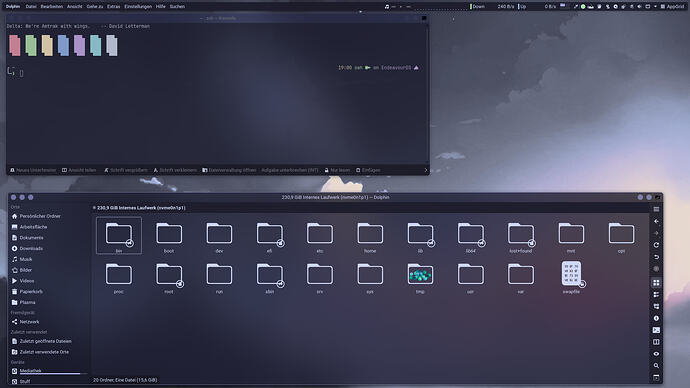Go forward with Dolphin's forward arrow
This screenshot has height=388, width=690.
coord(656,233)
